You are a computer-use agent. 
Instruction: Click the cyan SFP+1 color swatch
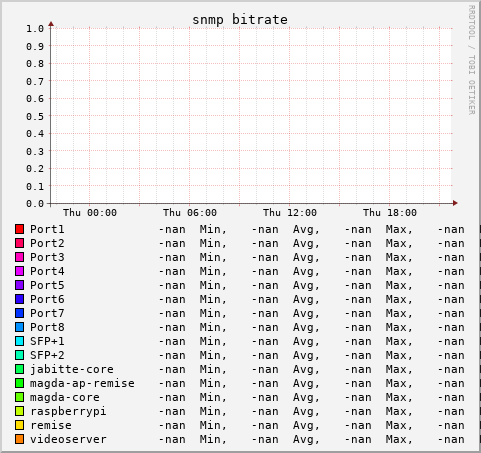tap(19, 341)
